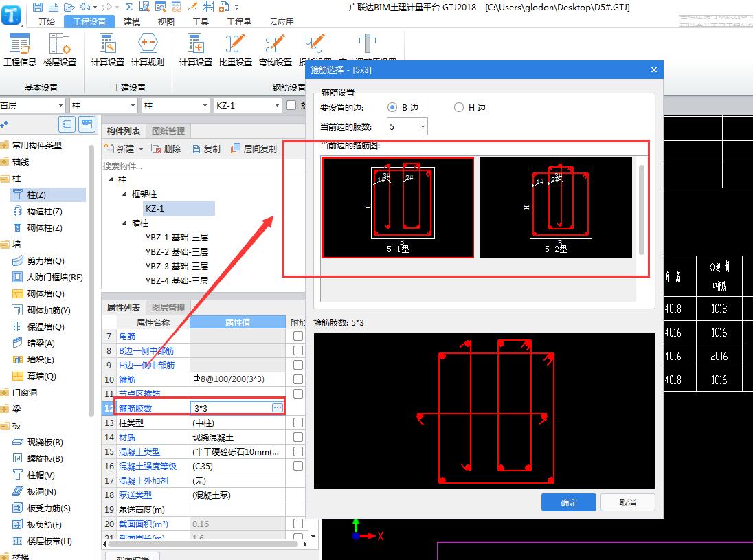Click the Save icon in quick access toolbar

click(38, 7)
